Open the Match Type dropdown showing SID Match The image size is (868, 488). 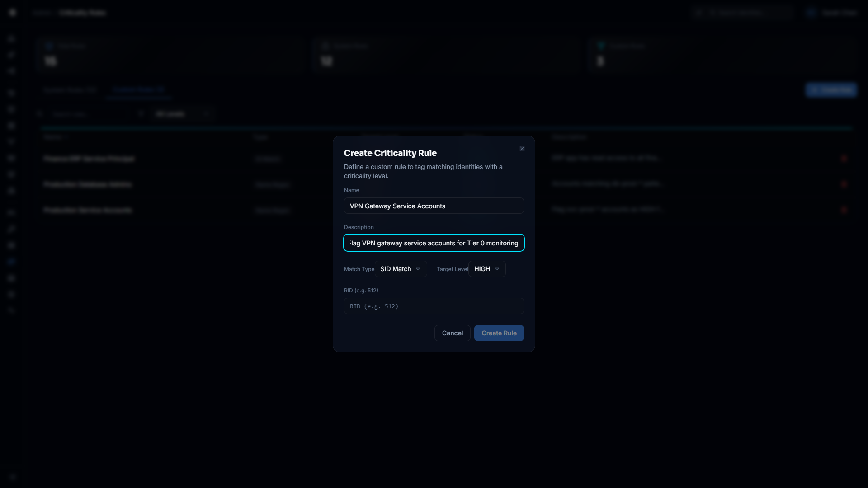coord(401,269)
